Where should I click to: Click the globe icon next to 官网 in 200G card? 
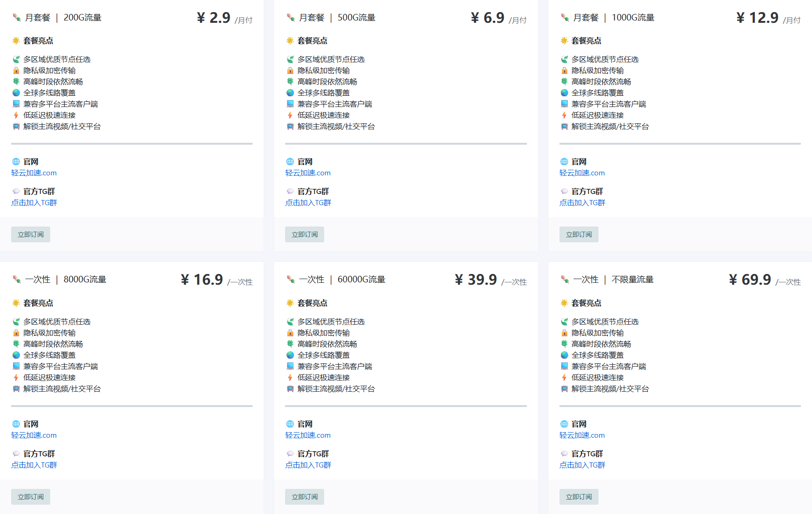coord(16,162)
